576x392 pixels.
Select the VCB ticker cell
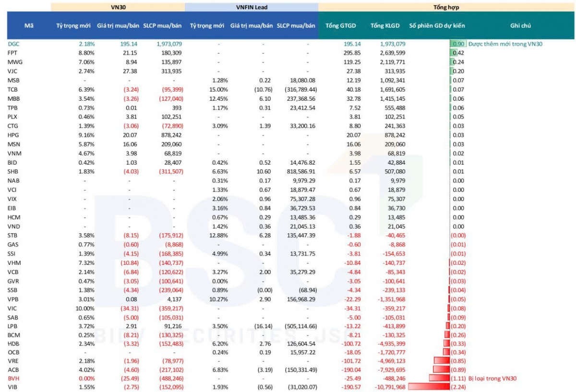click(x=13, y=272)
